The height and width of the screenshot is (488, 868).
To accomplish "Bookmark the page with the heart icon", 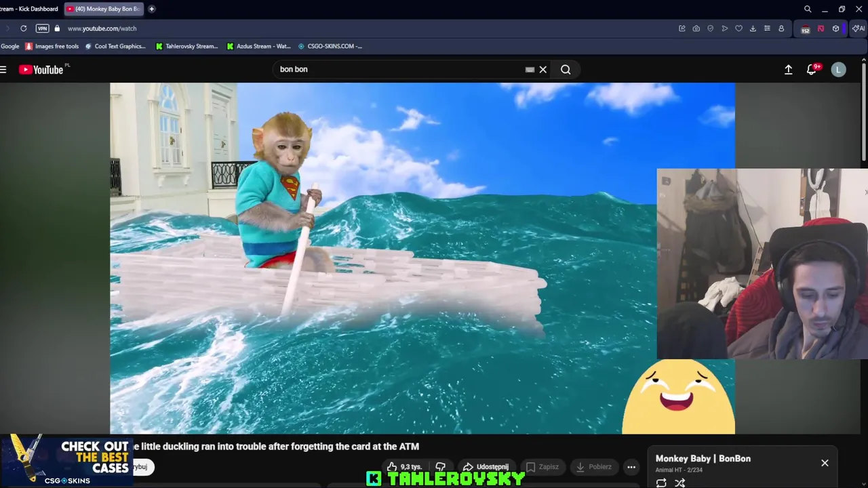I will 739,28.
